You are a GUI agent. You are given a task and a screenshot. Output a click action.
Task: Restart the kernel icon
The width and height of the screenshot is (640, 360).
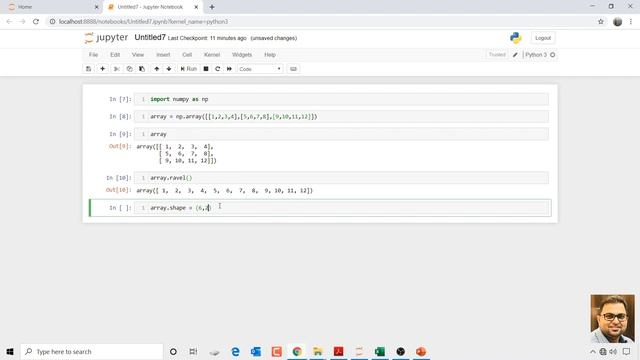point(218,69)
